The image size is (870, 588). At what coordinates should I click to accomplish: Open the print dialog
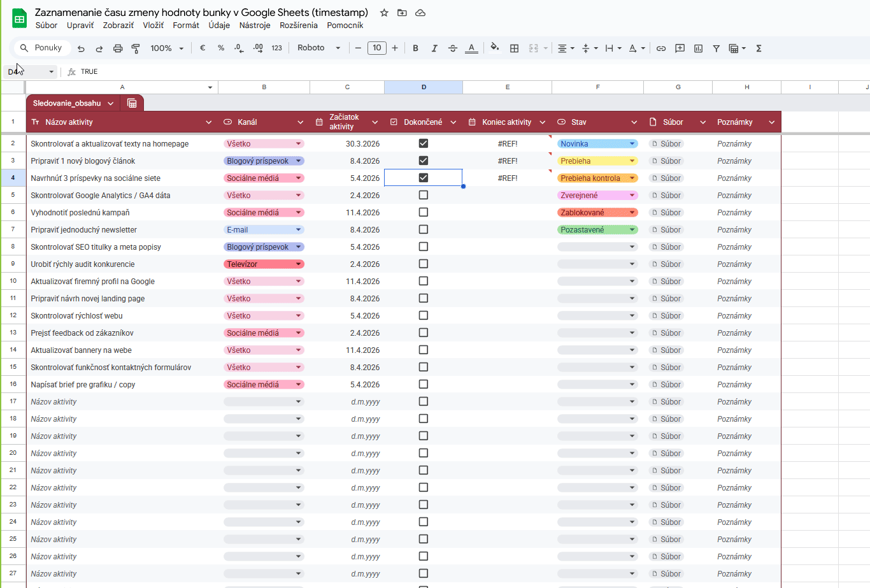point(118,48)
